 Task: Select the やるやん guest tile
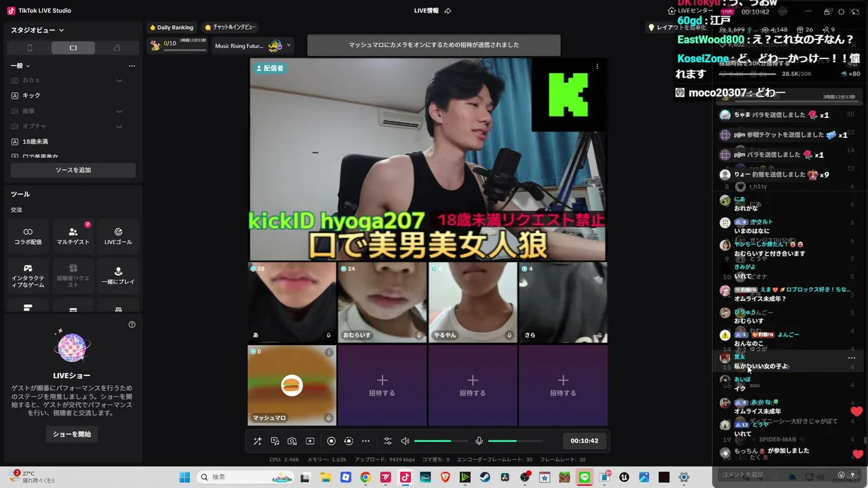[472, 302]
